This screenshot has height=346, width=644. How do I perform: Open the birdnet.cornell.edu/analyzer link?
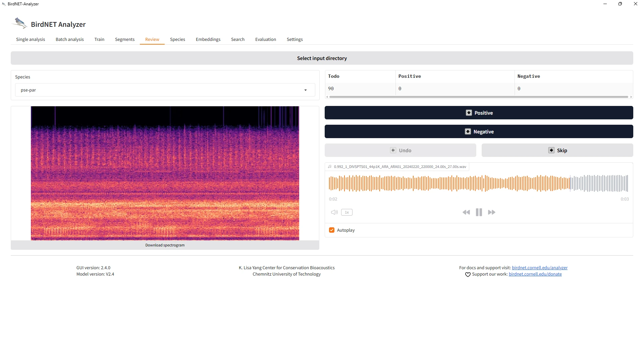point(540,268)
